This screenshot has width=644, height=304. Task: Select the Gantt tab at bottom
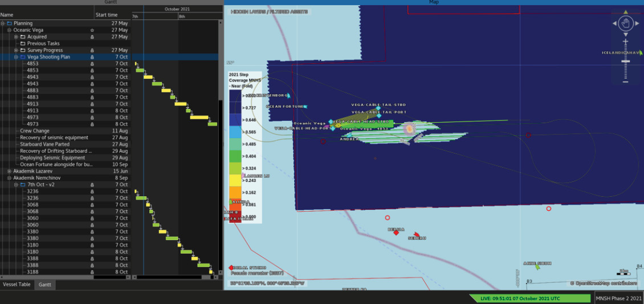click(45, 284)
